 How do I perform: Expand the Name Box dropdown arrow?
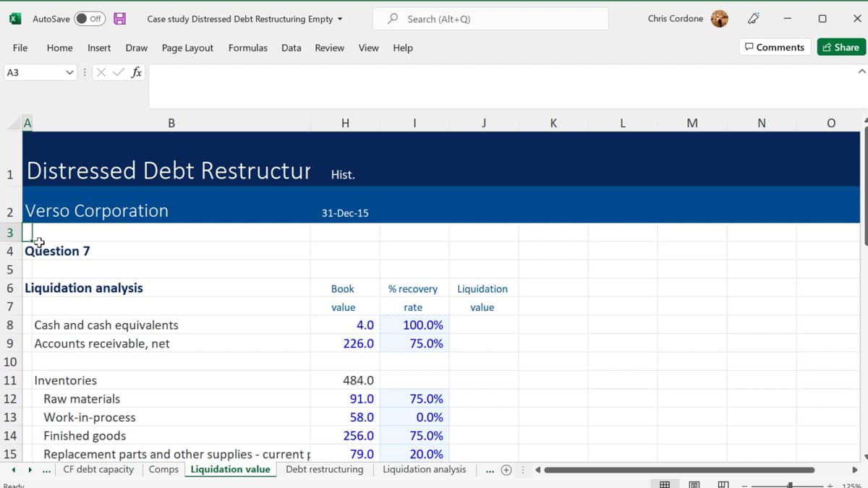[x=69, y=72]
